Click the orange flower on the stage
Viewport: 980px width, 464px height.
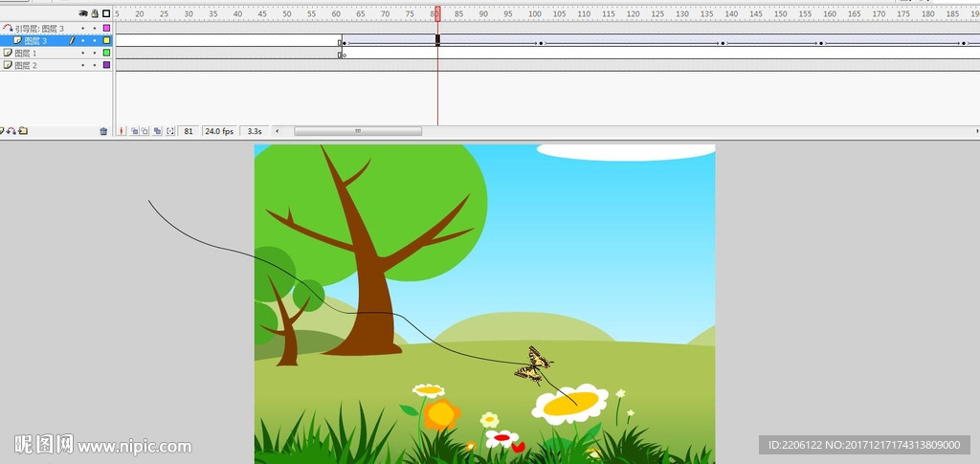[x=442, y=414]
